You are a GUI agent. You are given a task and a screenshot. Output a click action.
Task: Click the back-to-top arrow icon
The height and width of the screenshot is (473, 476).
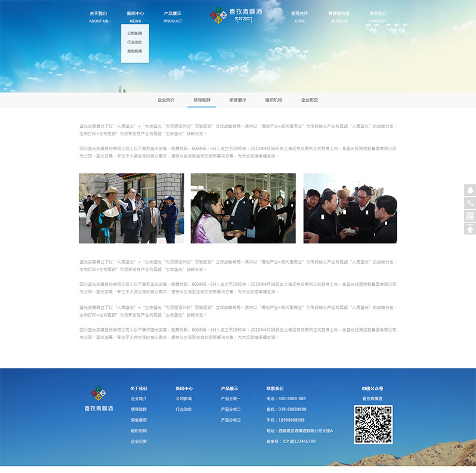click(469, 229)
